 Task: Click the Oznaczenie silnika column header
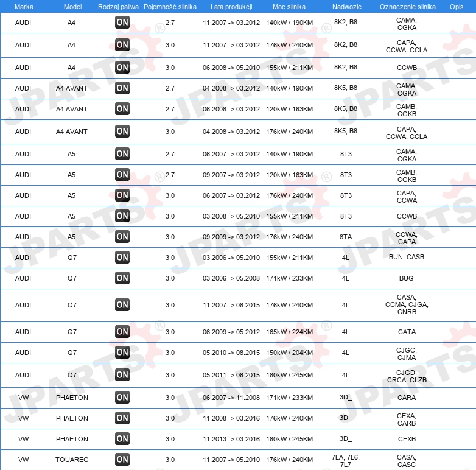point(407,7)
